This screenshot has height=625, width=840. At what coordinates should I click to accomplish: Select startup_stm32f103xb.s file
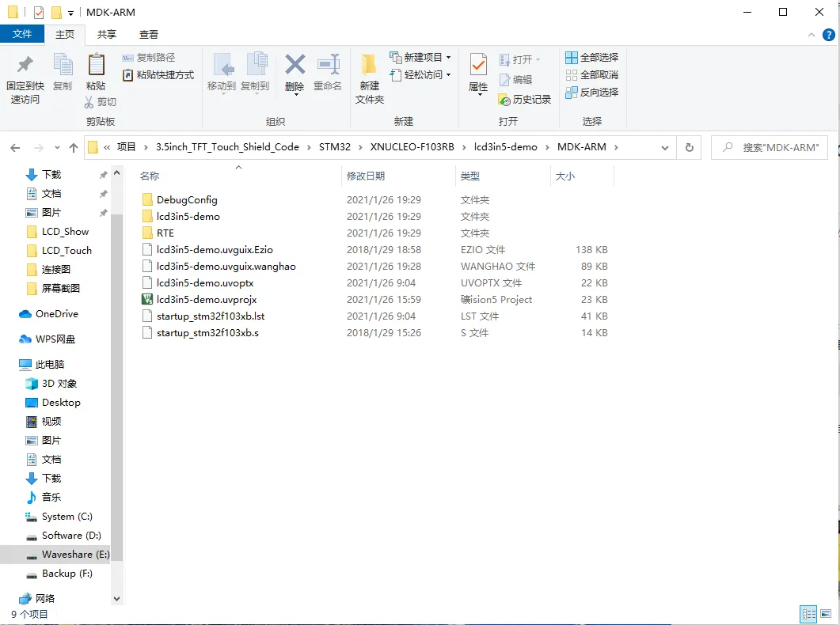click(207, 333)
